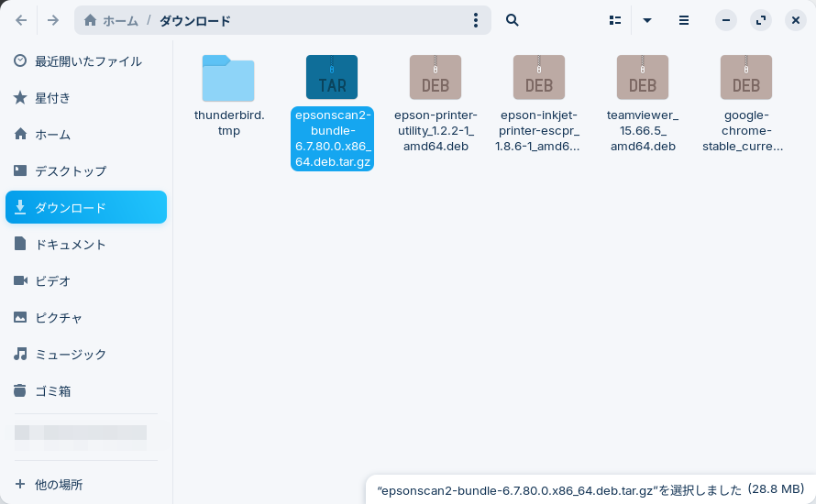
Task: Open 最近開いたファイル in sidebar
Action: tap(87, 61)
